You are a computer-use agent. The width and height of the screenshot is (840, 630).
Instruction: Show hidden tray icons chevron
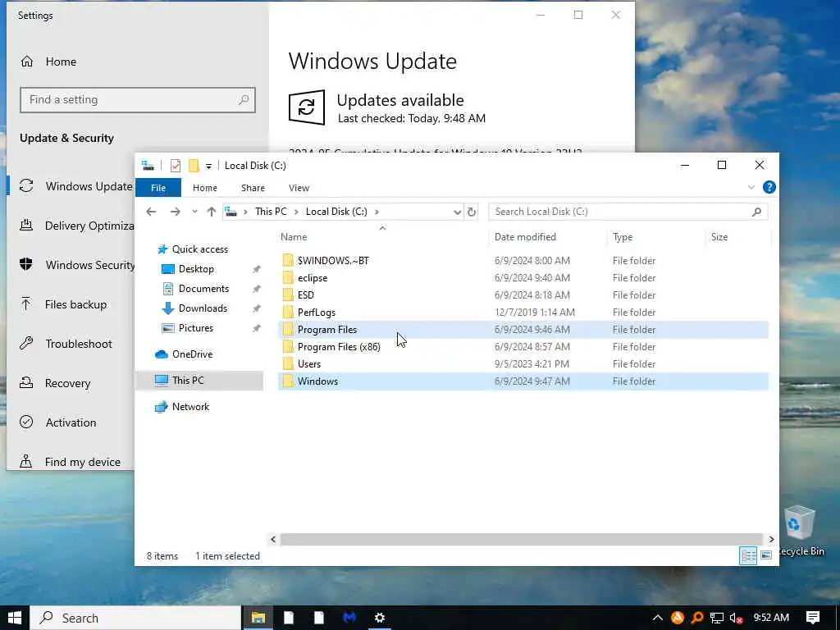tap(657, 618)
